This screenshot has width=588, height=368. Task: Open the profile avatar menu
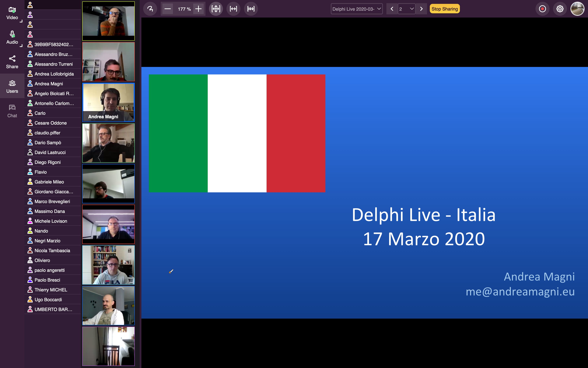(577, 9)
